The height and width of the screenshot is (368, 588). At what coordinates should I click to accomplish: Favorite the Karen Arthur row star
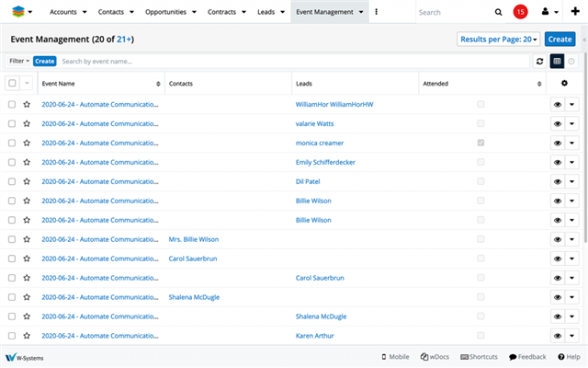[27, 336]
